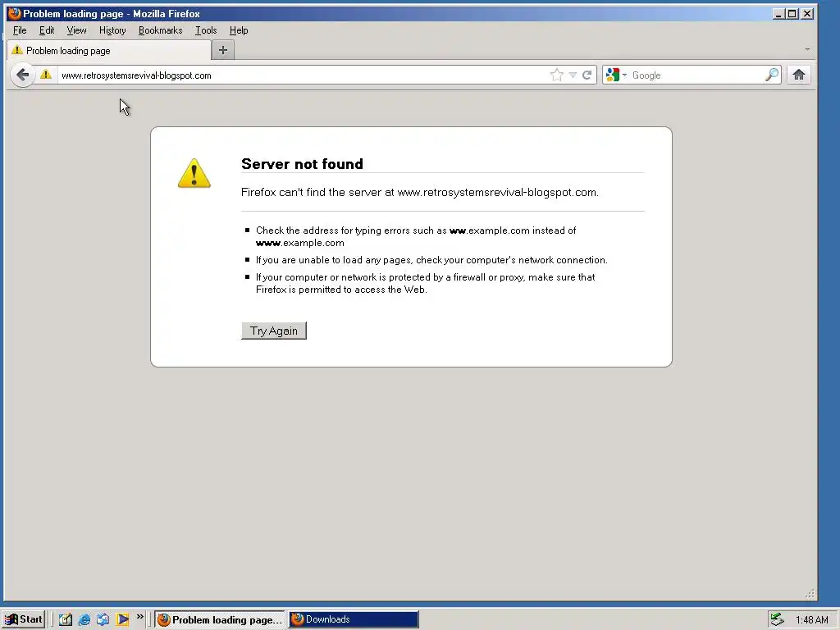Launch Windows Media Player from quick launch

122,619
